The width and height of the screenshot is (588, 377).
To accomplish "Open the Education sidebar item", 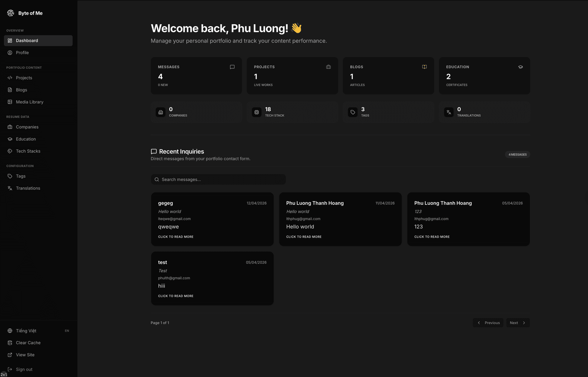I will [38, 139].
